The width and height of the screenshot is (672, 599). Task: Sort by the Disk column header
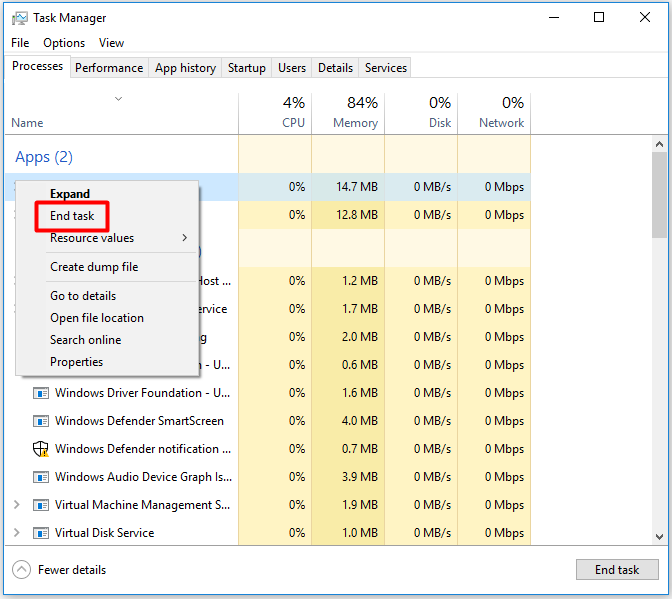pos(421,113)
